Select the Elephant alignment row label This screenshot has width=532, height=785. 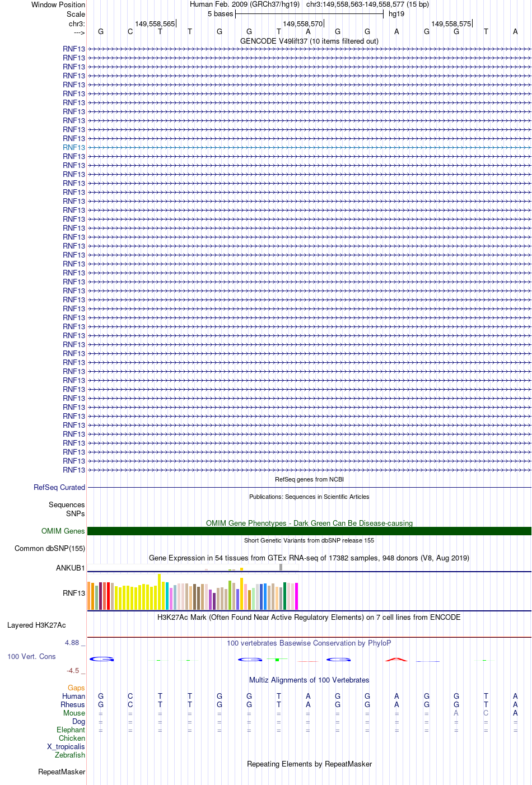(71, 730)
